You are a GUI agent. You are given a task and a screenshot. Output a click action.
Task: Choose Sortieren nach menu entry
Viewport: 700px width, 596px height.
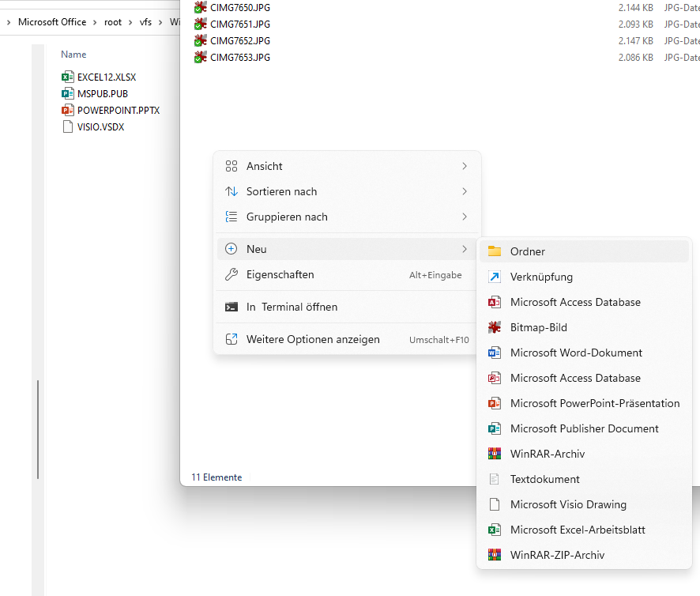coord(347,191)
